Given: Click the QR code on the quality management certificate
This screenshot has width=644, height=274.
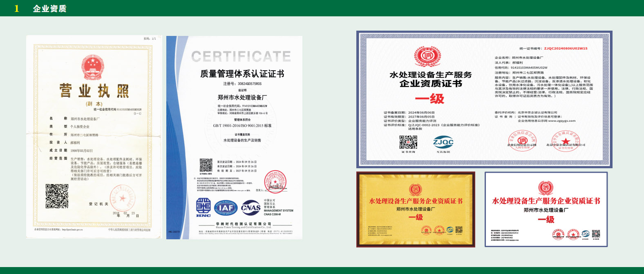Looking at the screenshot, I should 206,165.
